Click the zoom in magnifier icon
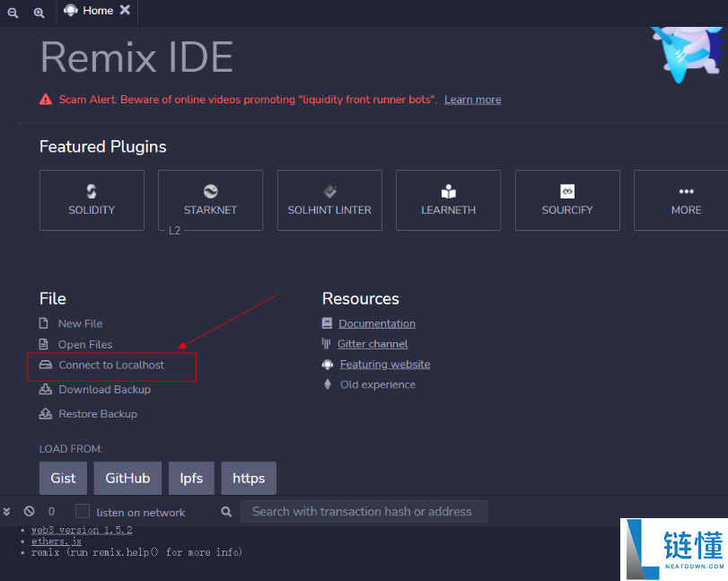The height and width of the screenshot is (581, 728). click(39, 13)
